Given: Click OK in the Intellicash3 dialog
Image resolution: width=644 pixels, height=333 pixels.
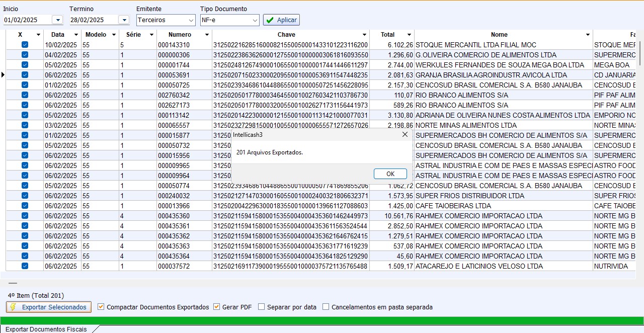Looking at the screenshot, I should point(390,174).
